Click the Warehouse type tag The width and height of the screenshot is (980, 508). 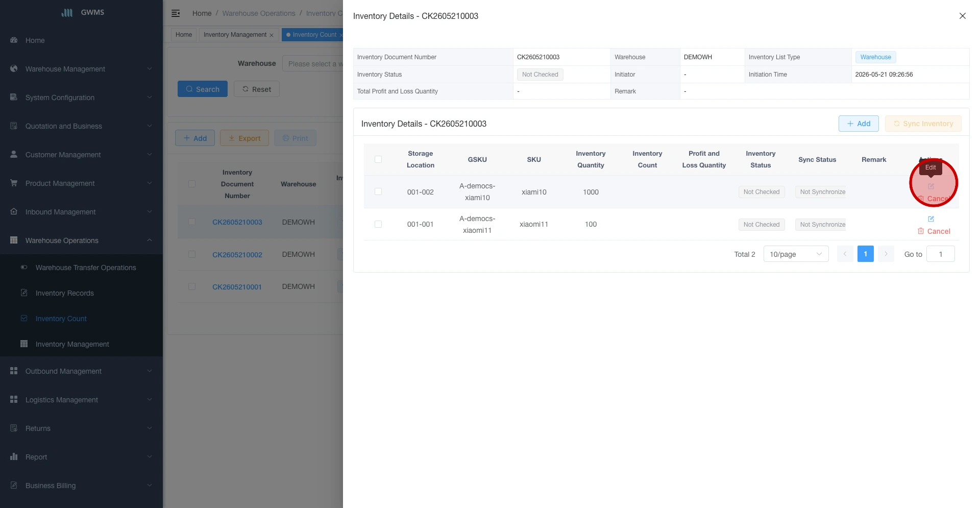(876, 57)
